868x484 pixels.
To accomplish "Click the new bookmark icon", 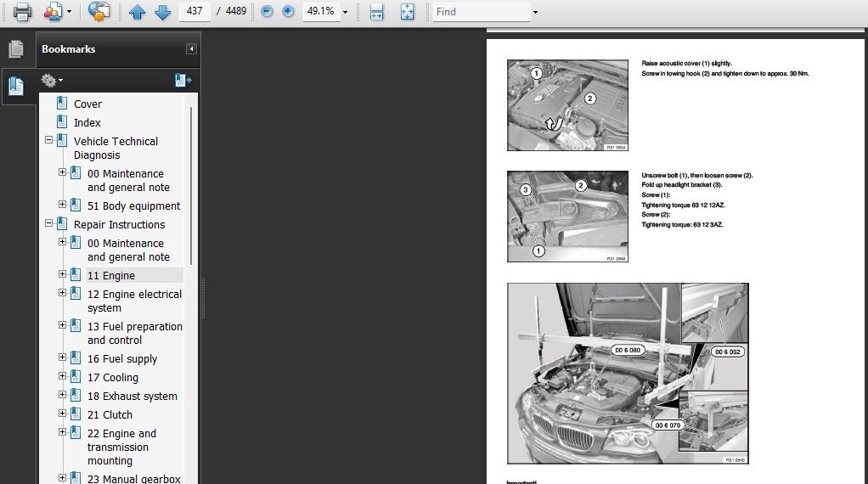I will 183,81.
